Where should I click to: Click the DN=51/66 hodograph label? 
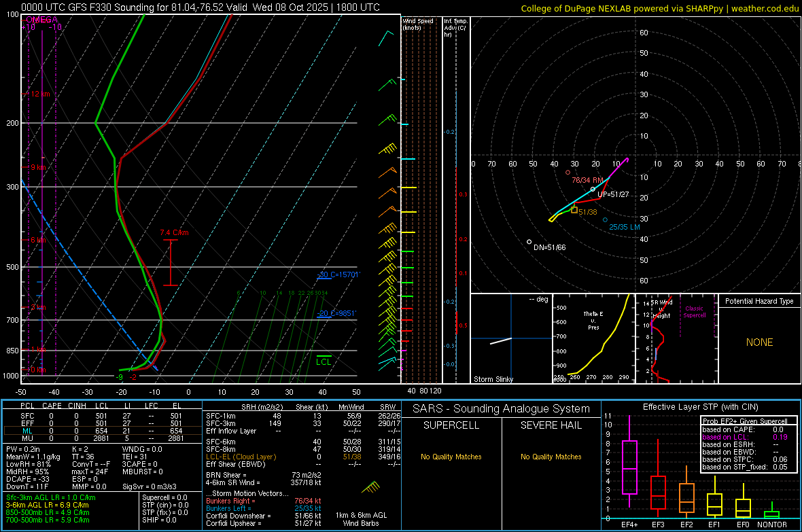pyautogui.click(x=549, y=247)
